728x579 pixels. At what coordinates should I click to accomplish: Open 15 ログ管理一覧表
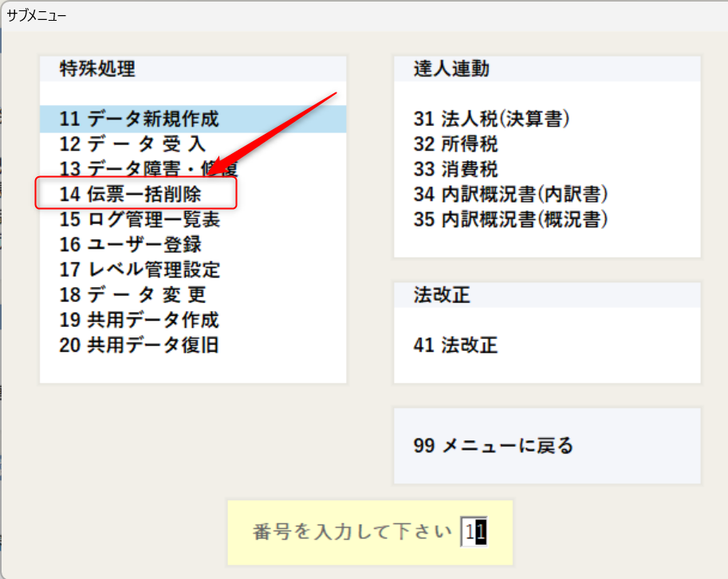pos(139,219)
